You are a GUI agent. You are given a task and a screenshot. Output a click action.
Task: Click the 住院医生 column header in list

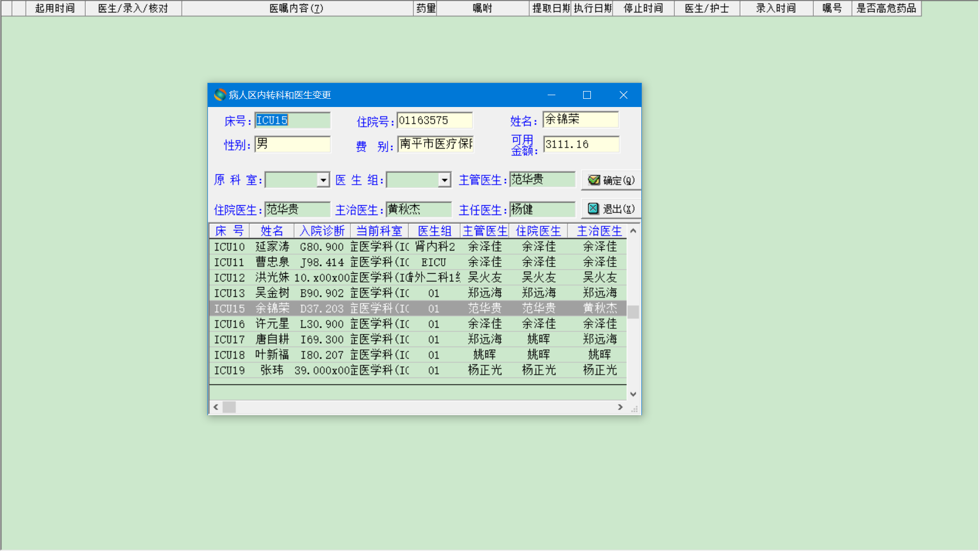(538, 231)
